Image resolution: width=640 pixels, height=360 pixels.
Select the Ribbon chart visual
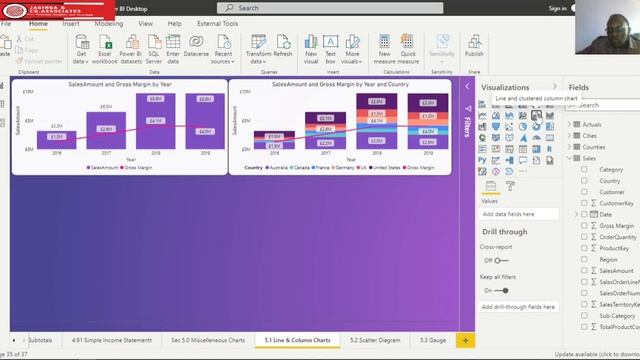550,116
